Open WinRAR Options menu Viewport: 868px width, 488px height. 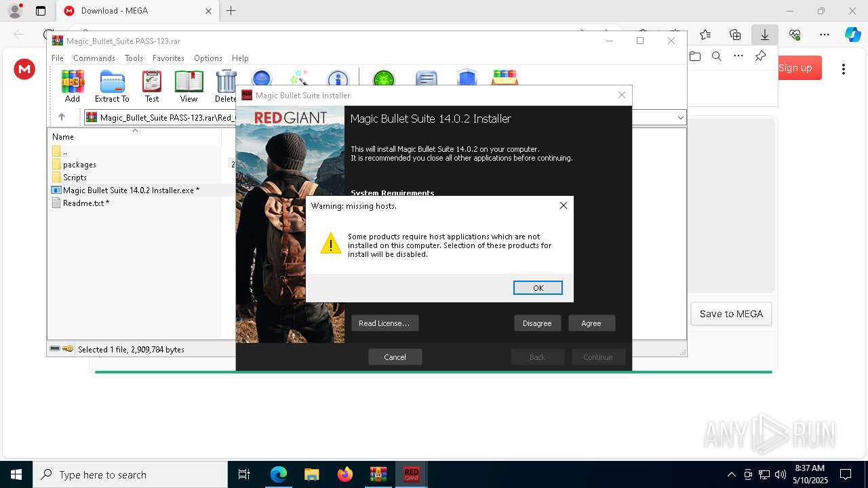[x=208, y=58]
